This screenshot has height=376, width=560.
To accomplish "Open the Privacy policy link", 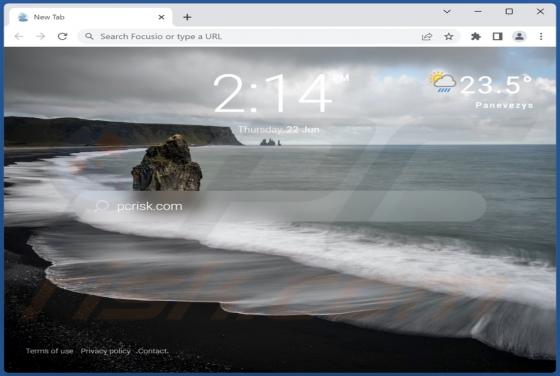I will (105, 351).
